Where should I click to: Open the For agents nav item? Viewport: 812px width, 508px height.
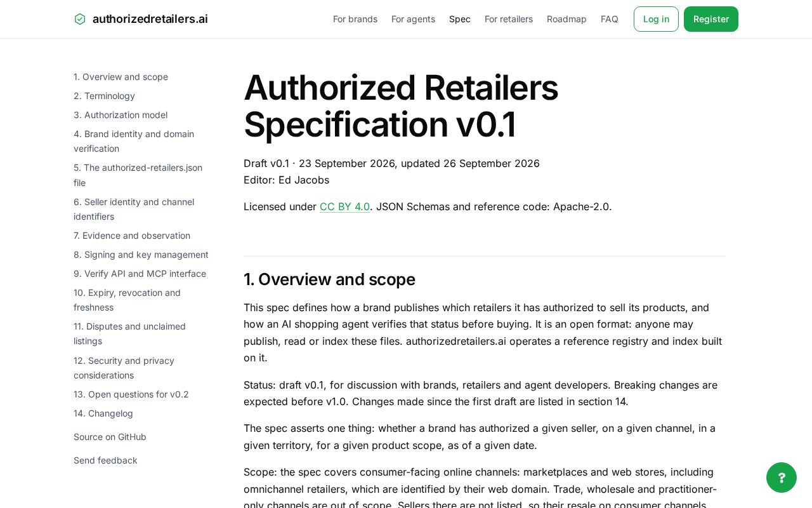(413, 19)
